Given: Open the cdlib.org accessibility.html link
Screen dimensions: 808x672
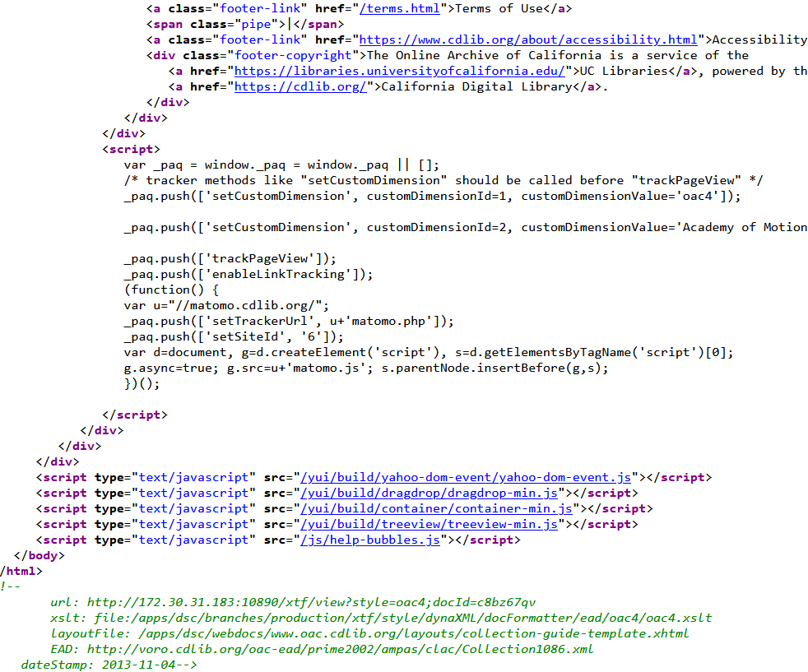Looking at the screenshot, I should pos(528,40).
